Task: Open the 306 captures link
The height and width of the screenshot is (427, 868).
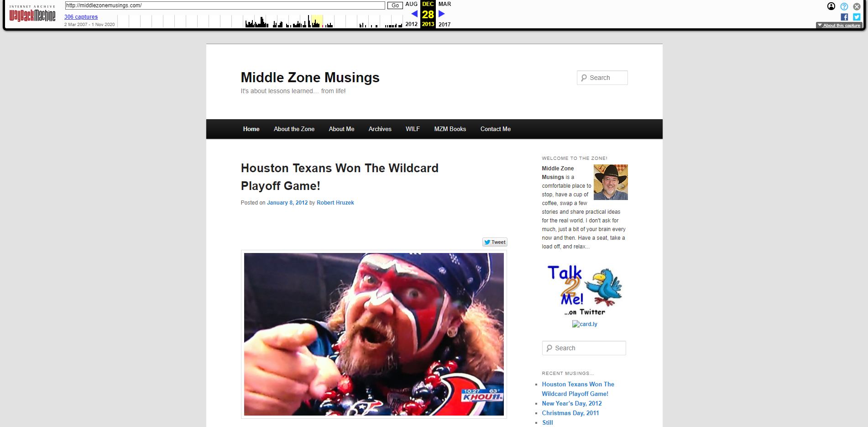Action: 81,17
